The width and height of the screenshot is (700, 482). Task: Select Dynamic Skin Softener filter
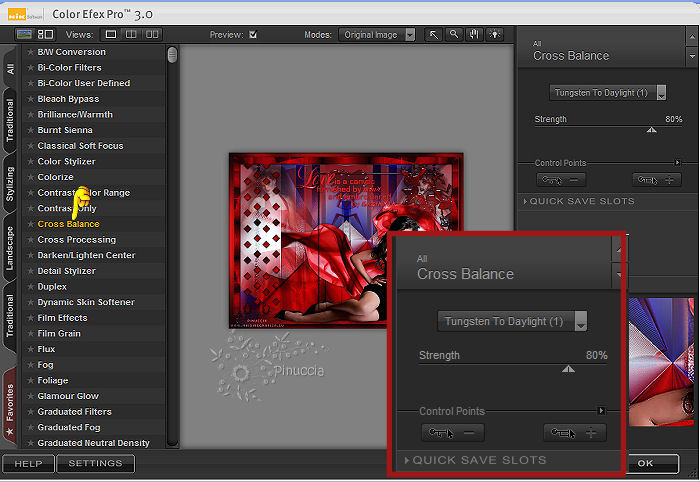86,302
